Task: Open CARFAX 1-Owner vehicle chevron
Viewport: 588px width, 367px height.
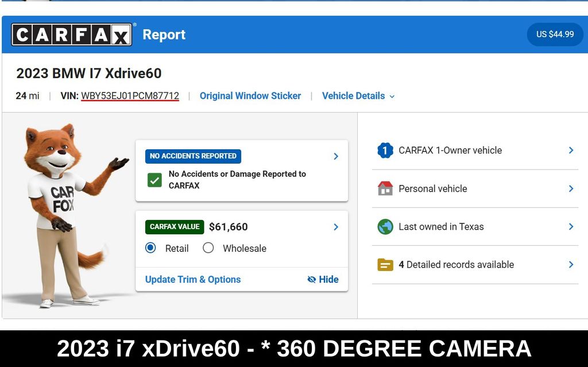Action: [571, 150]
